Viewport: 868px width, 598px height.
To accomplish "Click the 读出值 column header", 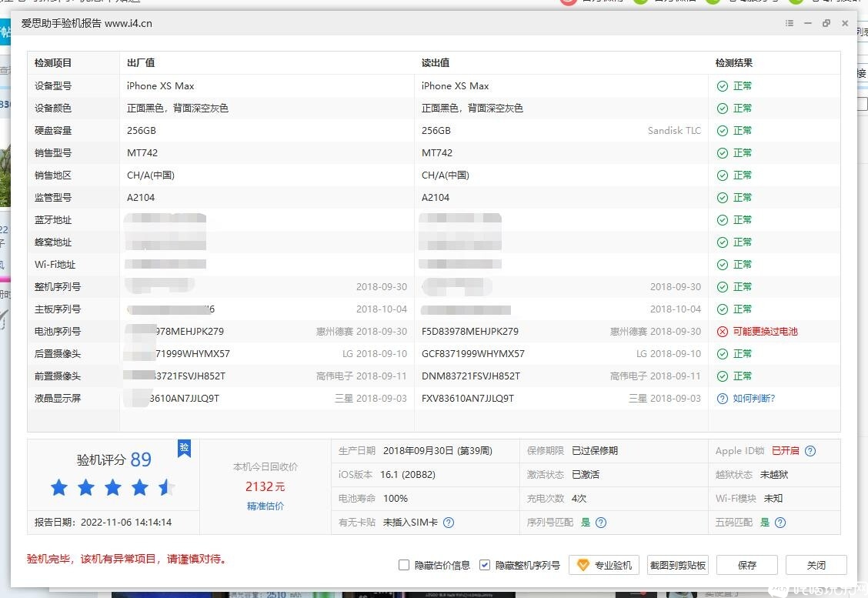I will tap(436, 63).
